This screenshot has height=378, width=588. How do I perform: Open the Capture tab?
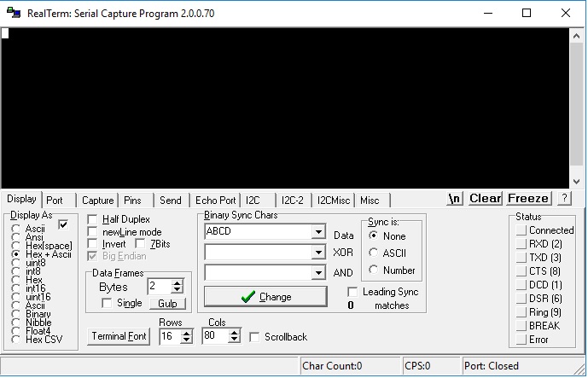tap(97, 201)
